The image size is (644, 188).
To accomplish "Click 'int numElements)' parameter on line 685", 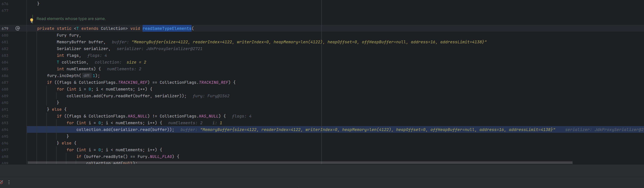I will pos(76,69).
